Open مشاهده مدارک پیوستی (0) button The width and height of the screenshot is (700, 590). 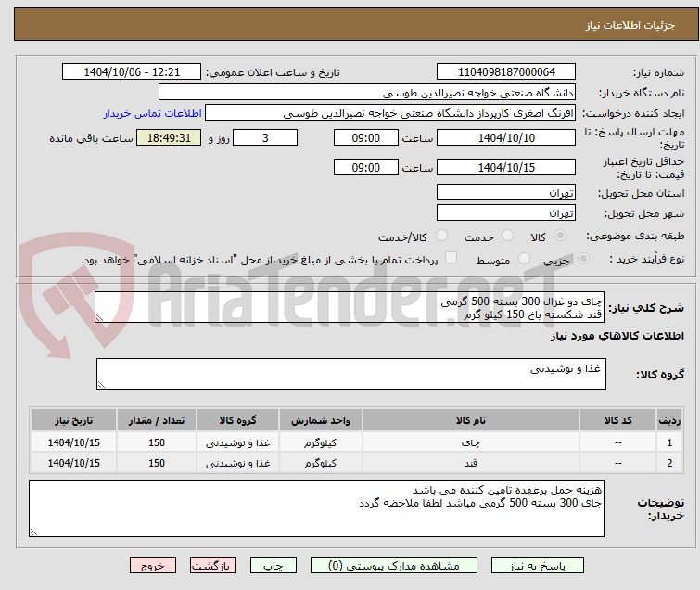point(394,566)
